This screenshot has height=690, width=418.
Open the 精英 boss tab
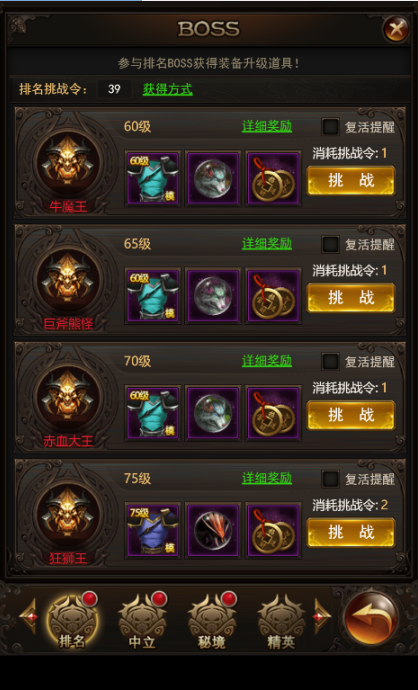click(281, 622)
